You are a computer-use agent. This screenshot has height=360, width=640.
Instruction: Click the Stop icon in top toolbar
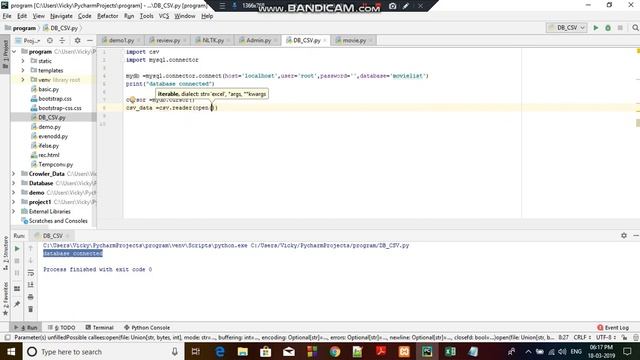coord(620,28)
